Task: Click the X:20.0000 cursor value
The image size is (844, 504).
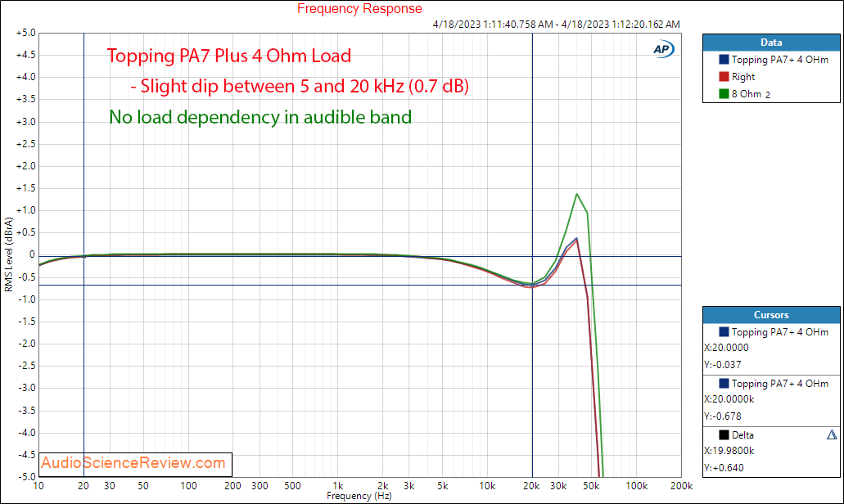Action: [726, 348]
